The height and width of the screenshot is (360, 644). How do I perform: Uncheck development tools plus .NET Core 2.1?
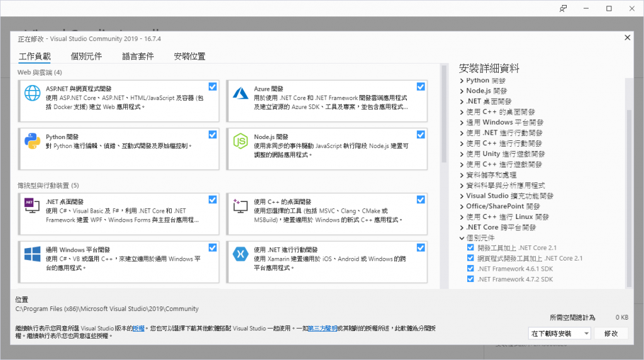coord(470,247)
